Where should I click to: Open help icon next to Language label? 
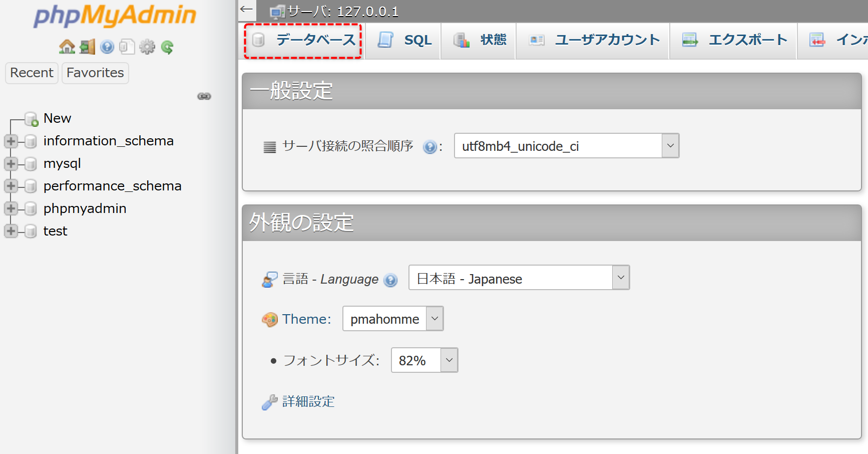coord(390,280)
